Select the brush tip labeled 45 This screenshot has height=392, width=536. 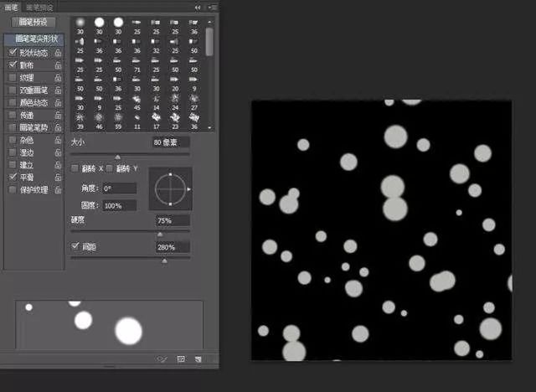tap(137, 102)
